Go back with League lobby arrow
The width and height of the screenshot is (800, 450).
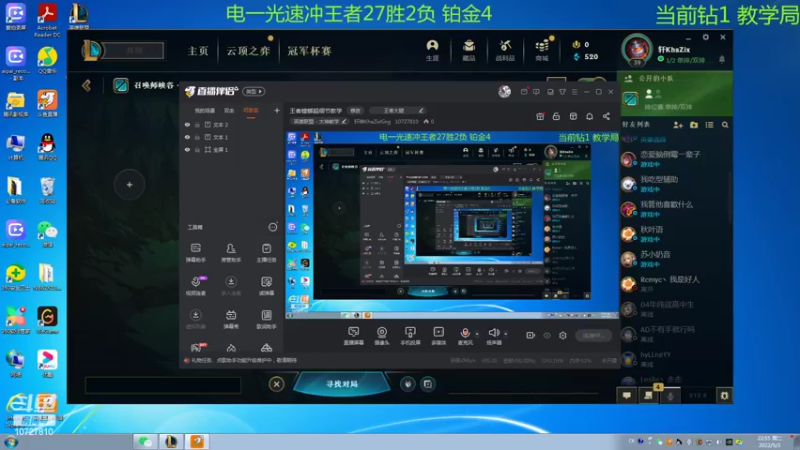tap(86, 85)
